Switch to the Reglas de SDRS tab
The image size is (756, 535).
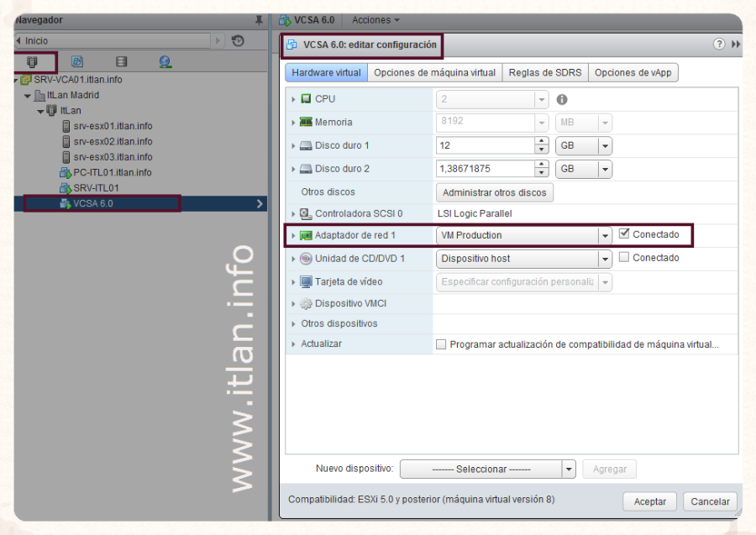(545, 73)
